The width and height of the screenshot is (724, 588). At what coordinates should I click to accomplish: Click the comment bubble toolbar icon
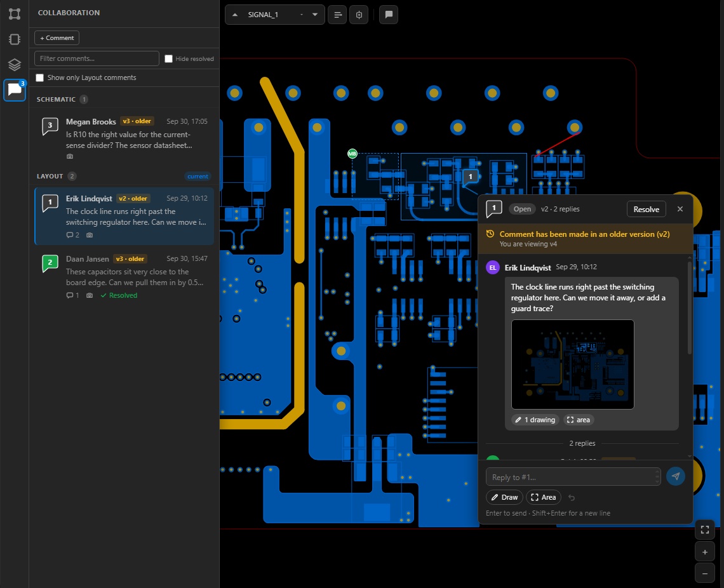point(389,15)
